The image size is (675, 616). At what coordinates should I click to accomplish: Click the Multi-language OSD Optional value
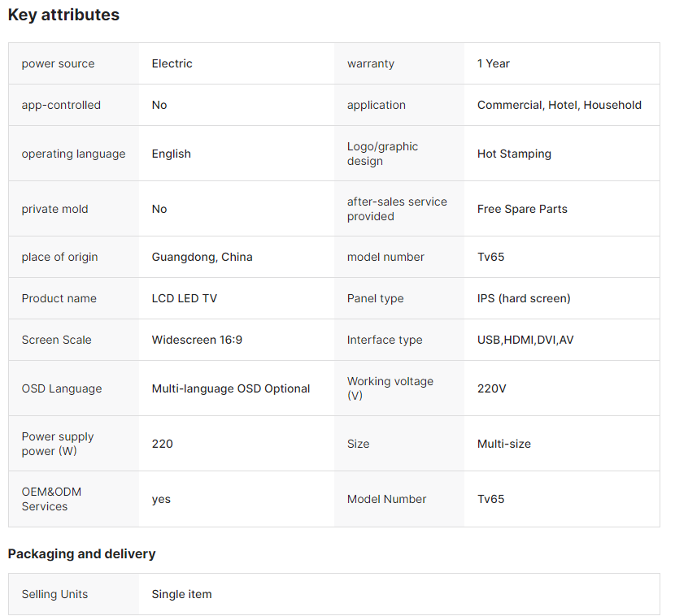tap(231, 388)
